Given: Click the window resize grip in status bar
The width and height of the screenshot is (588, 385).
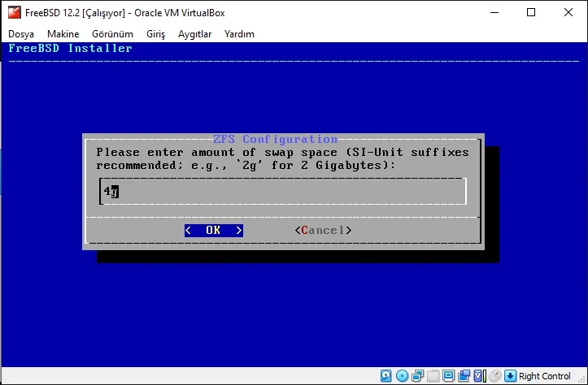Looking at the screenshot, I should click(x=581, y=379).
